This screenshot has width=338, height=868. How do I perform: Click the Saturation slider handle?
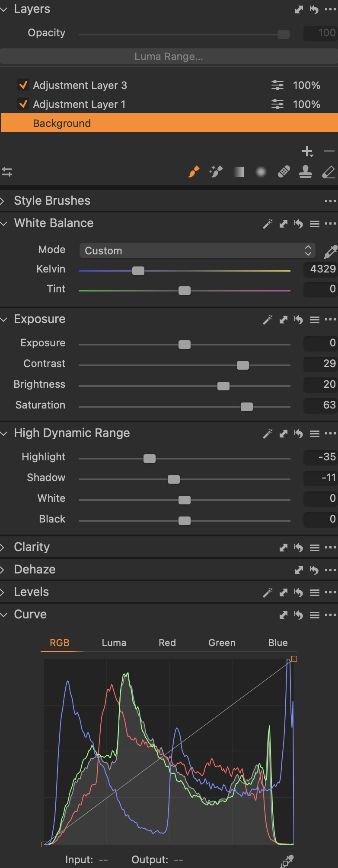[x=247, y=407]
